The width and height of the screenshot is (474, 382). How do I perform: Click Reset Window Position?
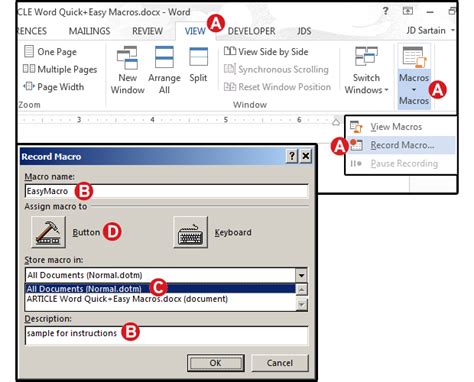click(x=278, y=87)
